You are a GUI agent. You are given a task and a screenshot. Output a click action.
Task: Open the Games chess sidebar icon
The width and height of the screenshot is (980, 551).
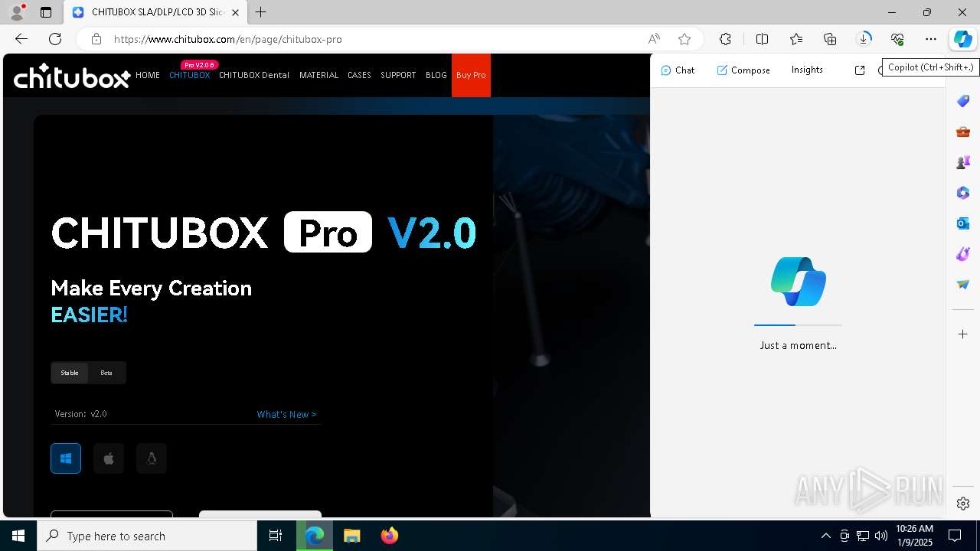tap(963, 162)
